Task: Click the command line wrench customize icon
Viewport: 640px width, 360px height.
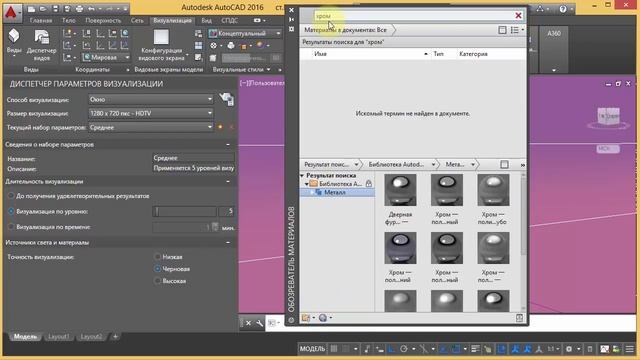Action: 260,323
